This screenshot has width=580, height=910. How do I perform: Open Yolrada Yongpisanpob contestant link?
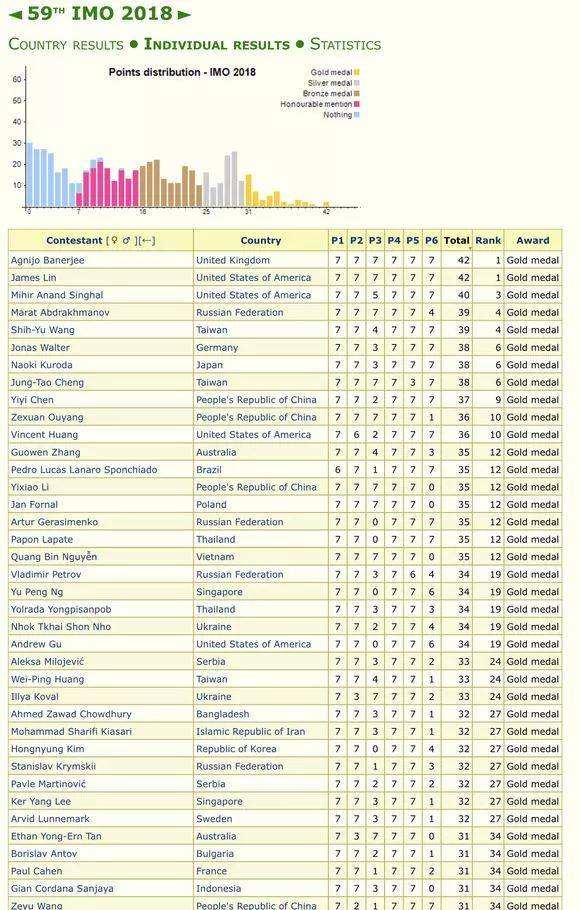(x=61, y=609)
